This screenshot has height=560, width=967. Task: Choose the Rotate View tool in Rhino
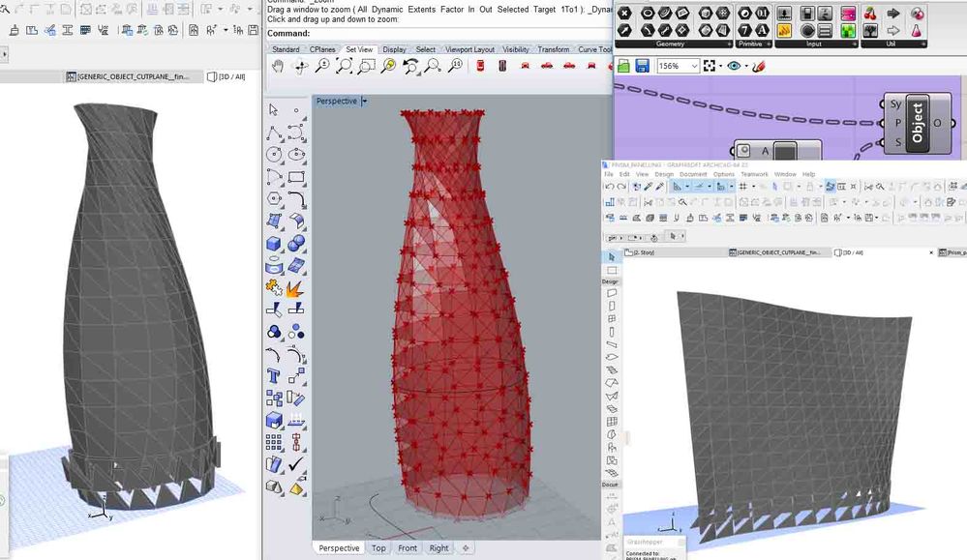click(300, 66)
